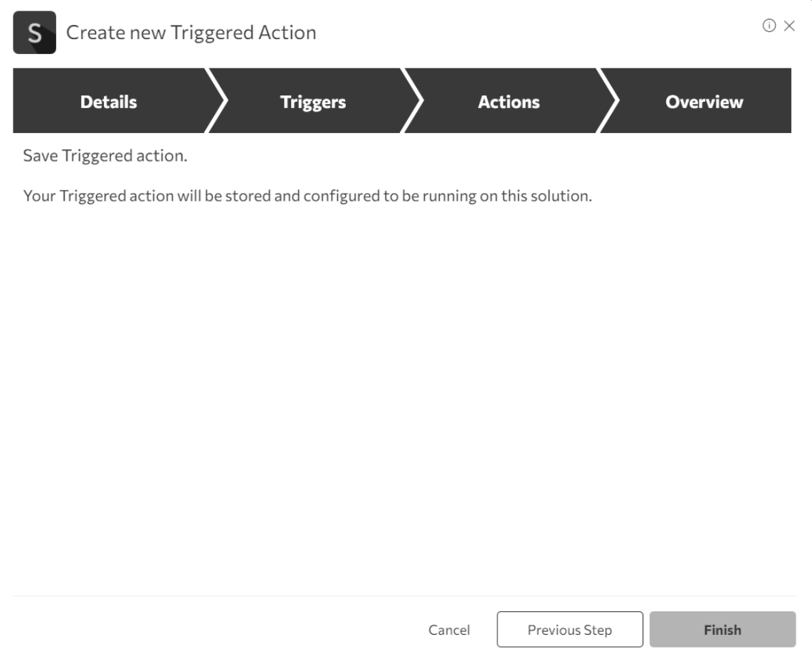Close the Create new Triggered Action dialog
812x654 pixels.
point(789,26)
